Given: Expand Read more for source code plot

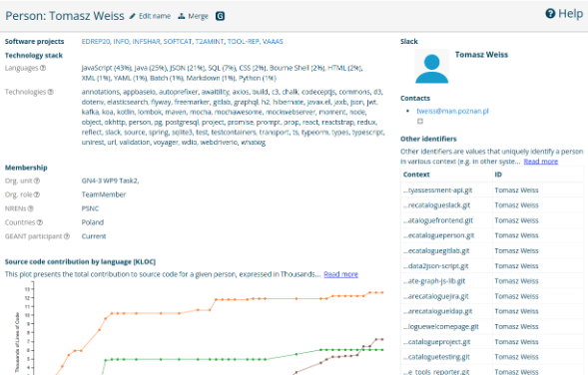Looking at the screenshot, I should [340, 274].
